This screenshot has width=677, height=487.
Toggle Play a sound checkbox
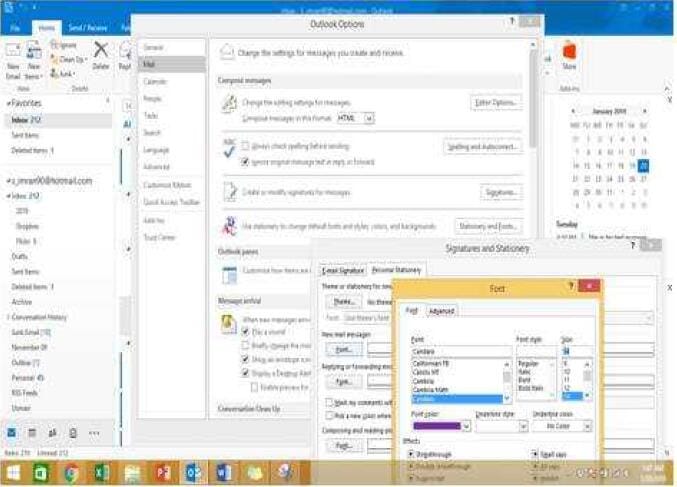[245, 332]
